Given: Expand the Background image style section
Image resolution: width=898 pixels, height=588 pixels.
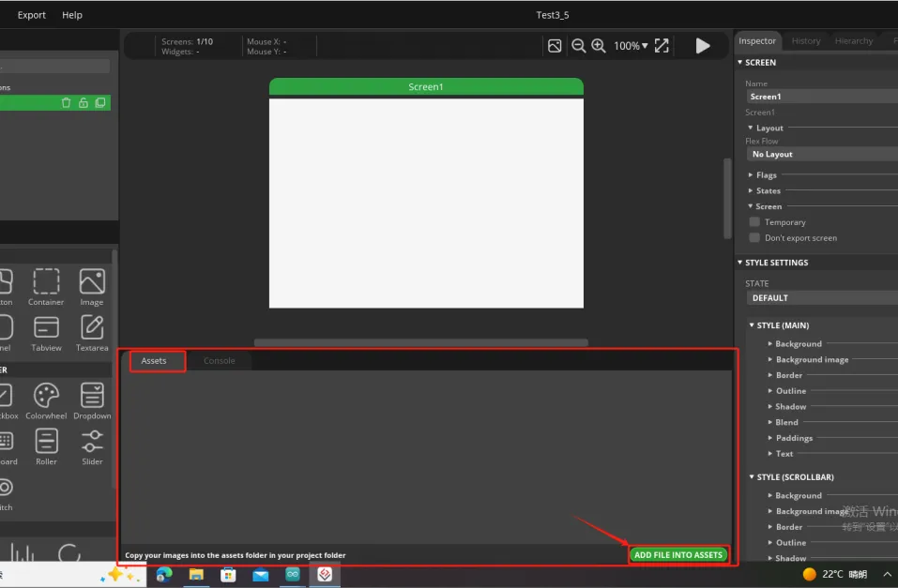Looking at the screenshot, I should coord(812,360).
